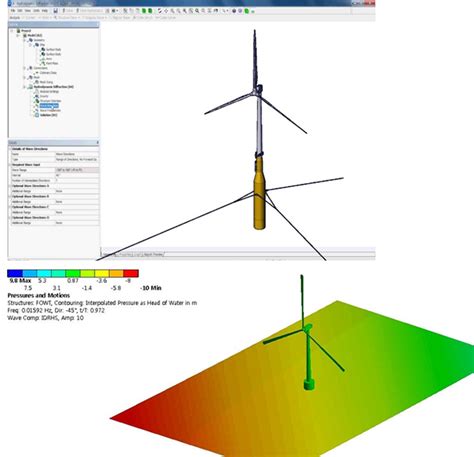This screenshot has height=457, width=474.
Task: Open the Help menu
Action: [x=45, y=11]
